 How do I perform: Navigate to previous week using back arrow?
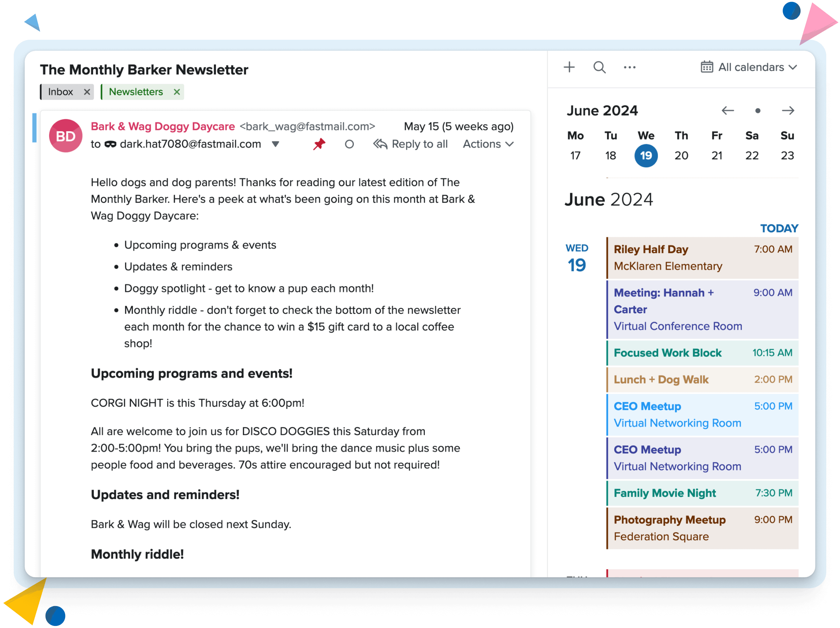[728, 111]
